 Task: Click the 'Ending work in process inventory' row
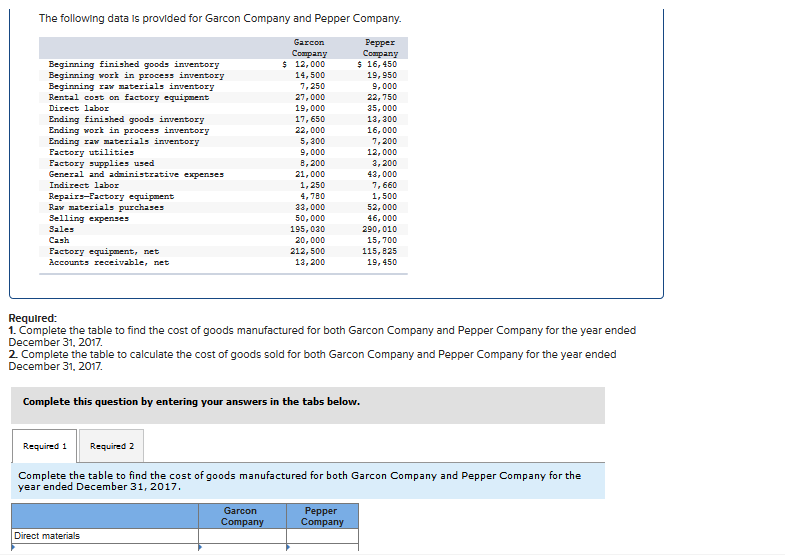(x=223, y=131)
